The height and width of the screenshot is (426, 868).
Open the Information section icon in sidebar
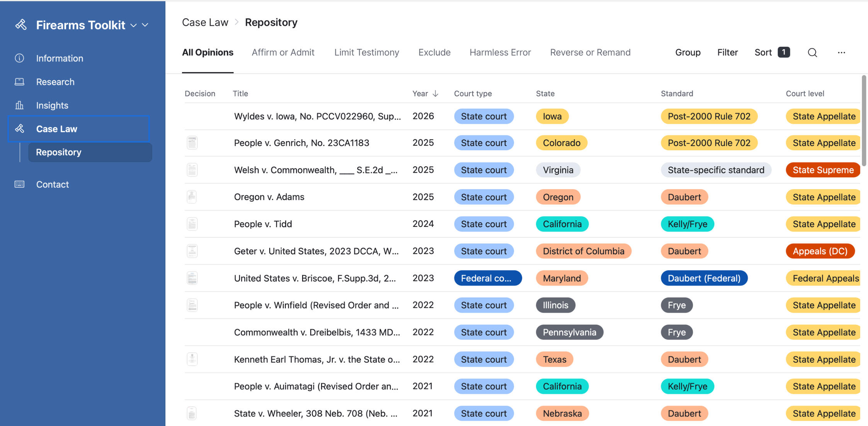click(20, 58)
